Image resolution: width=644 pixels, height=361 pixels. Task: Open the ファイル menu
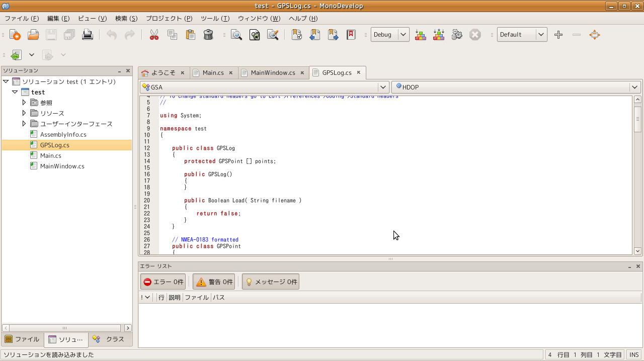(22, 19)
